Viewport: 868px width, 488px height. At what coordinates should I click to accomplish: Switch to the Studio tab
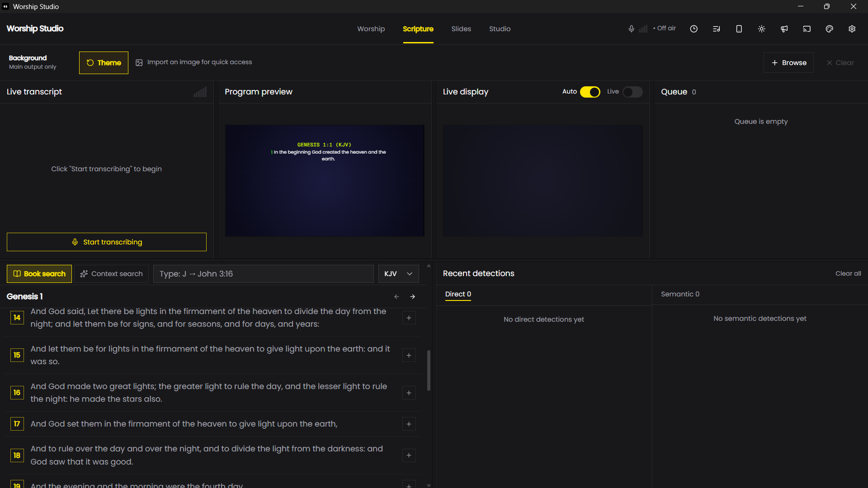coord(500,29)
